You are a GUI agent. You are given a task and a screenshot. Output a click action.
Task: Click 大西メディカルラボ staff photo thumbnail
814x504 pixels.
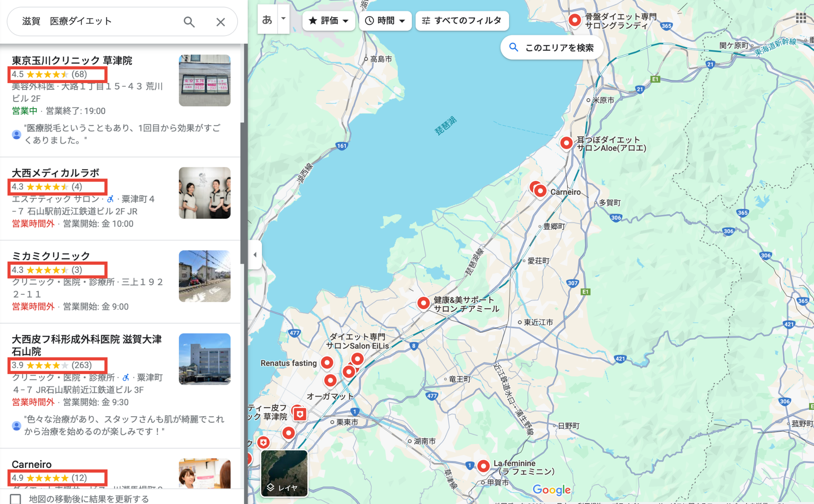(x=205, y=193)
